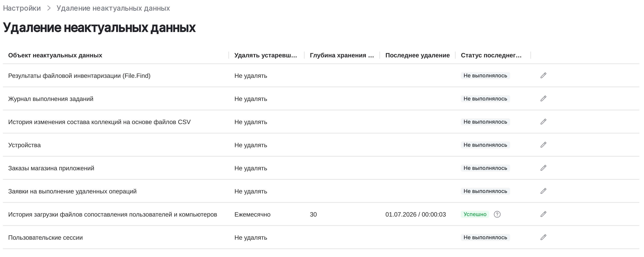Viewport: 644px width, 257px height.
Task: Select the Устройства table row name
Action: [x=24, y=145]
